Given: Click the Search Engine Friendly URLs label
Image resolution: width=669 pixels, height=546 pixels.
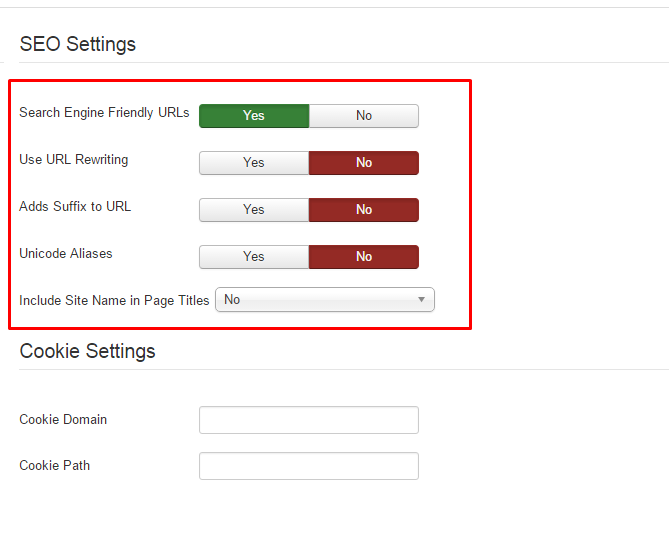Looking at the screenshot, I should point(104,113).
